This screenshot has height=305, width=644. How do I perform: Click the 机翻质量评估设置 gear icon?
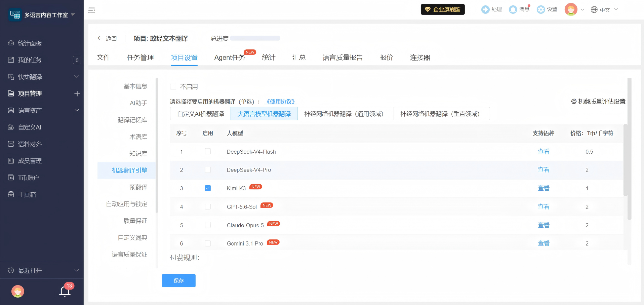(574, 101)
